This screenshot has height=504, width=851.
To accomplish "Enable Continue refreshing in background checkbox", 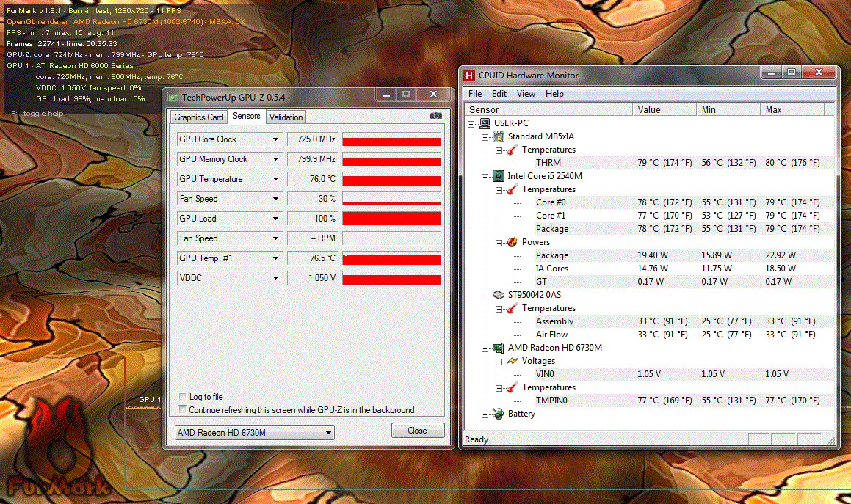I will [182, 409].
